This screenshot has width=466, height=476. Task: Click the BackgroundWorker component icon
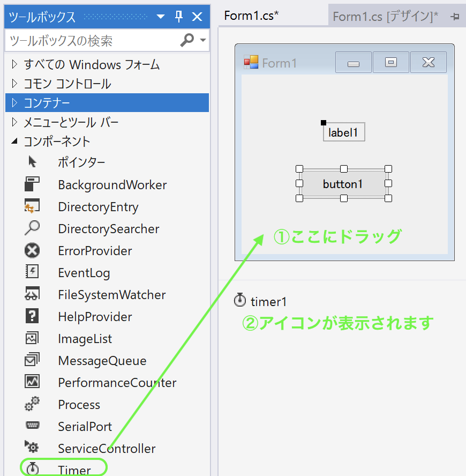tap(32, 184)
